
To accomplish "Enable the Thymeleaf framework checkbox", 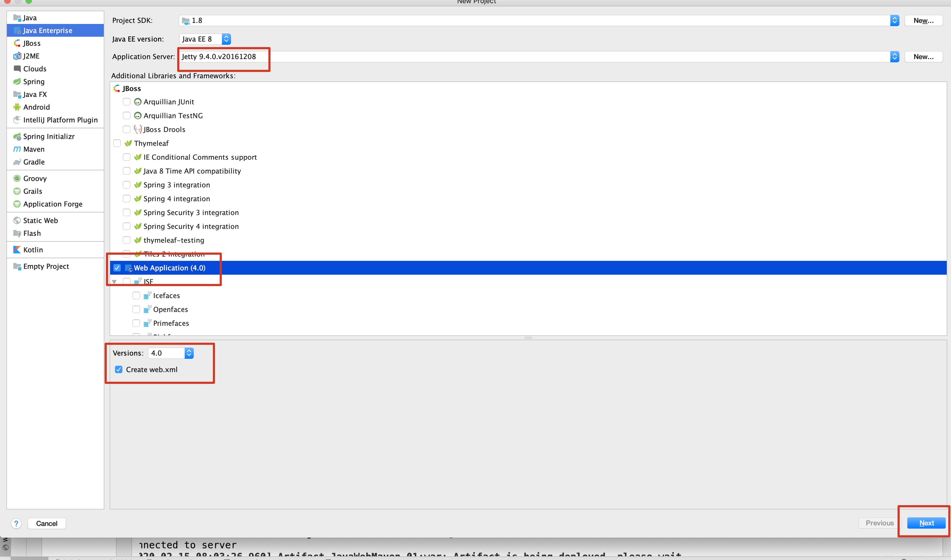I will (x=117, y=143).
